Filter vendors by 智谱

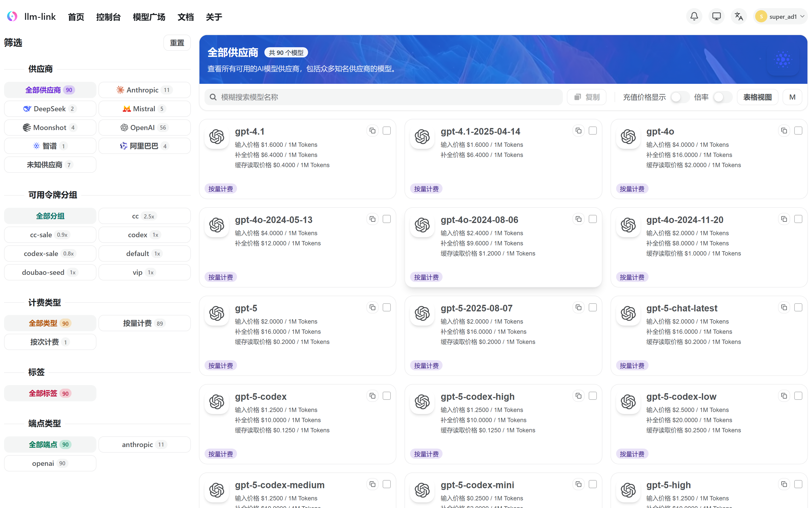coord(50,146)
